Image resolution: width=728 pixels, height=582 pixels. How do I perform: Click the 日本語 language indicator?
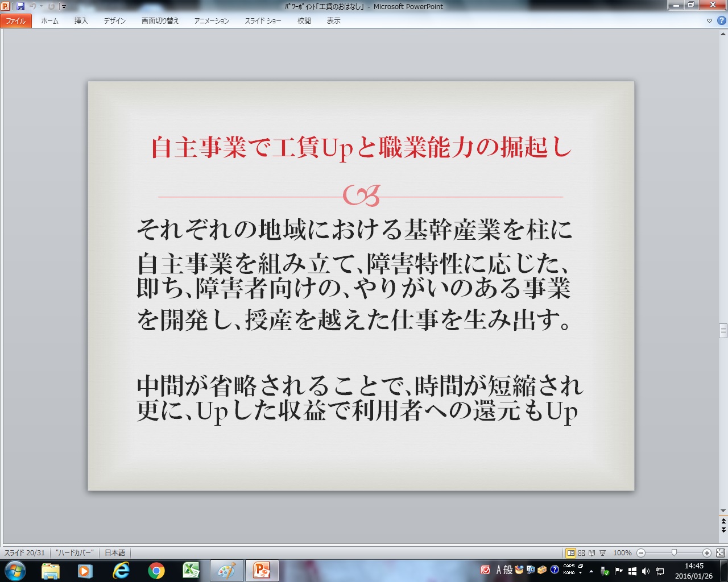(115, 552)
